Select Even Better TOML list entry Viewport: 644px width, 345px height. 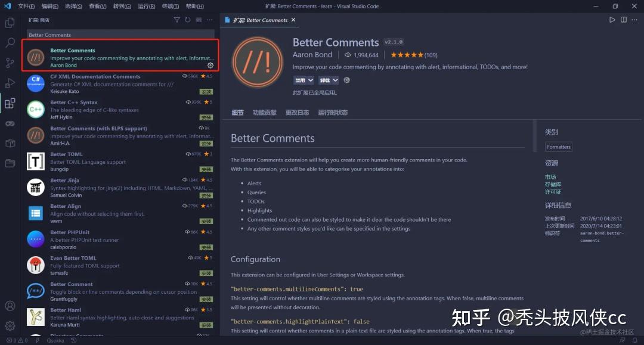click(120, 265)
